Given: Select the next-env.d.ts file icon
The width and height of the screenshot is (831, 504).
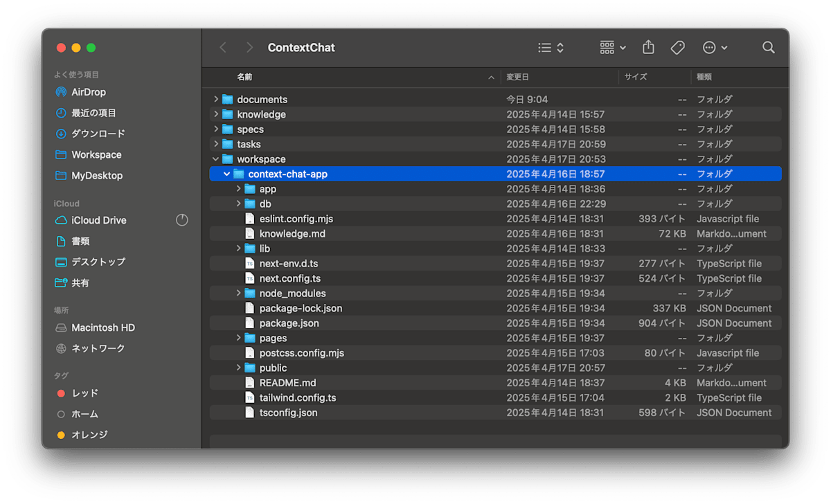Looking at the screenshot, I should pyautogui.click(x=250, y=263).
